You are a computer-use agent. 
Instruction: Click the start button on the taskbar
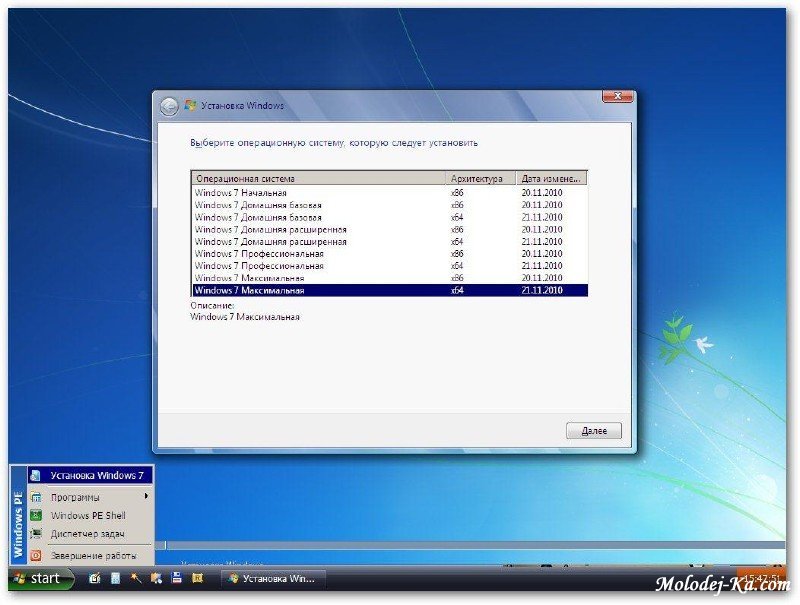(x=42, y=578)
